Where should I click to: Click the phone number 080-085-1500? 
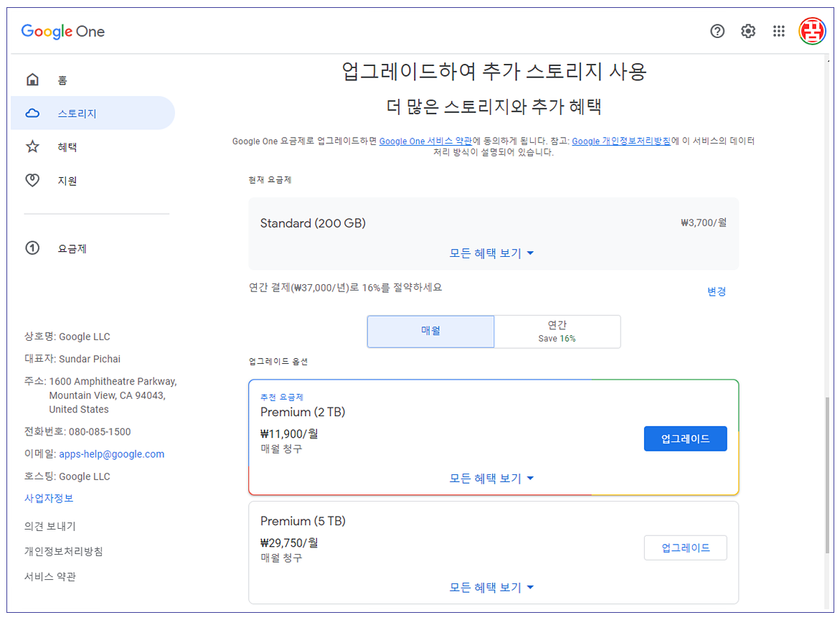tap(100, 431)
